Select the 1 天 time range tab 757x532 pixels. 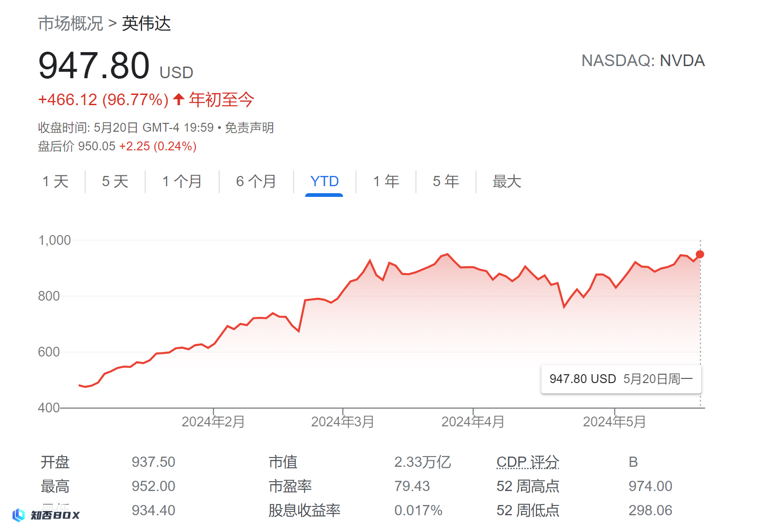click(x=55, y=181)
